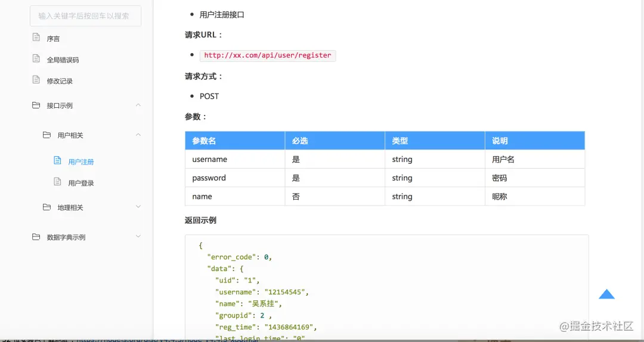
Task: Open the 用户注册 page
Action: pos(81,161)
